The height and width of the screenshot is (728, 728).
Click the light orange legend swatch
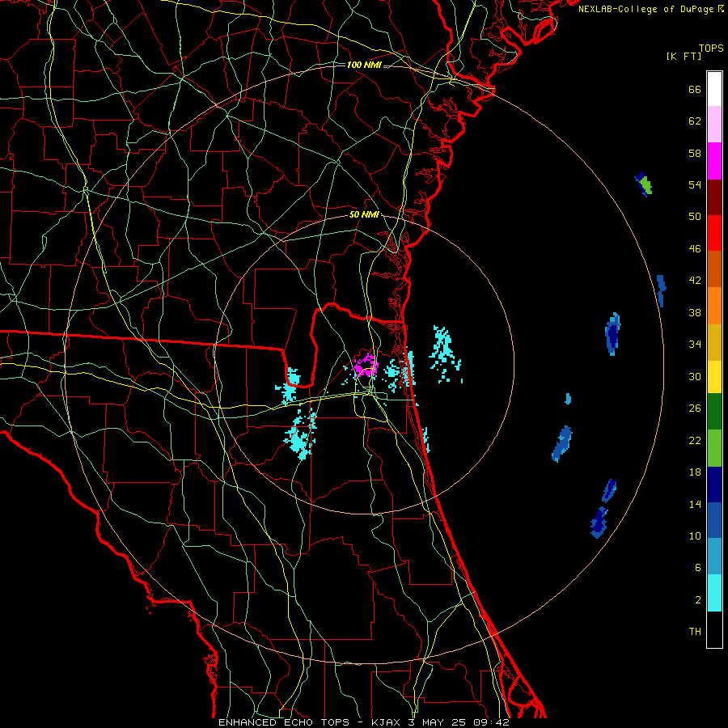pyautogui.click(x=714, y=306)
